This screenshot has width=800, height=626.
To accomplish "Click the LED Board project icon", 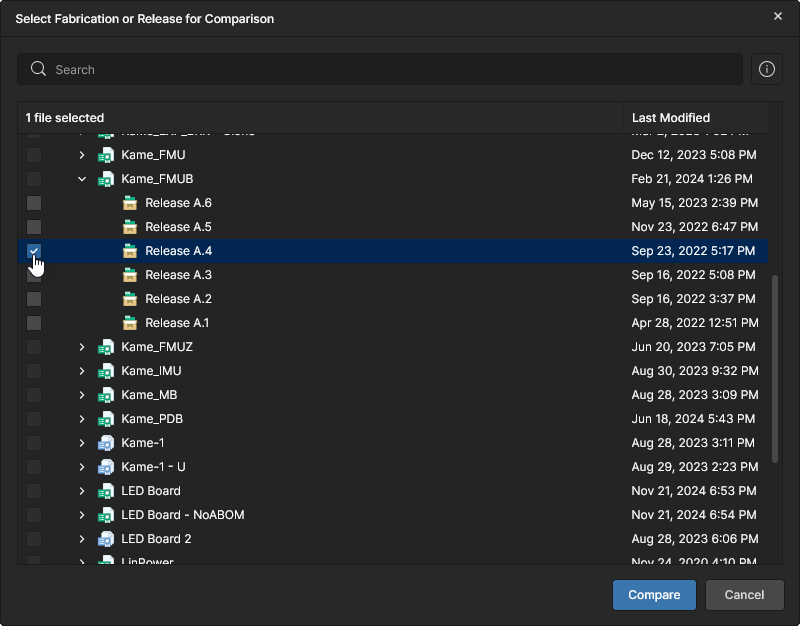I will coord(106,491).
